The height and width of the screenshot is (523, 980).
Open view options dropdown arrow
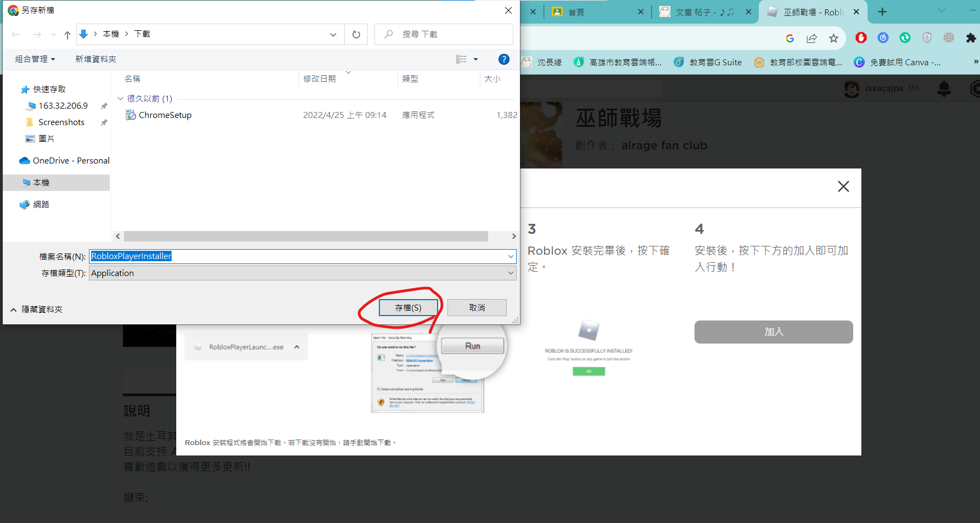476,59
